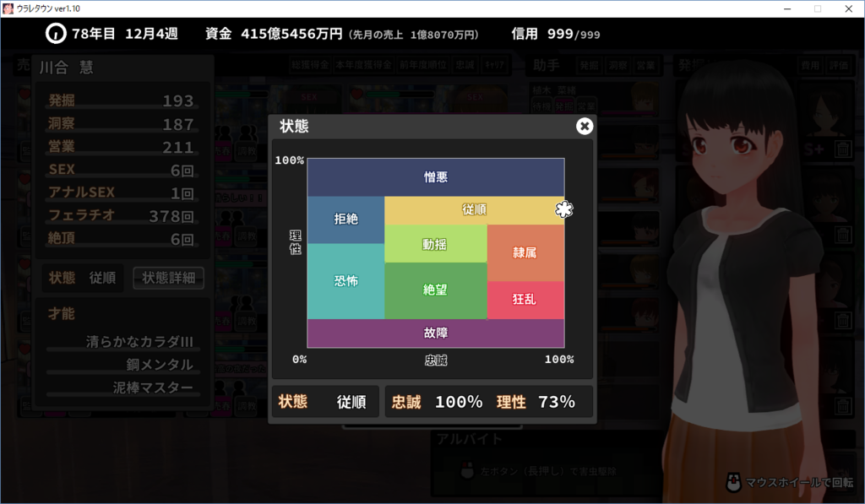
Task: Select the teal 恐怖 chart region
Action: click(345, 281)
